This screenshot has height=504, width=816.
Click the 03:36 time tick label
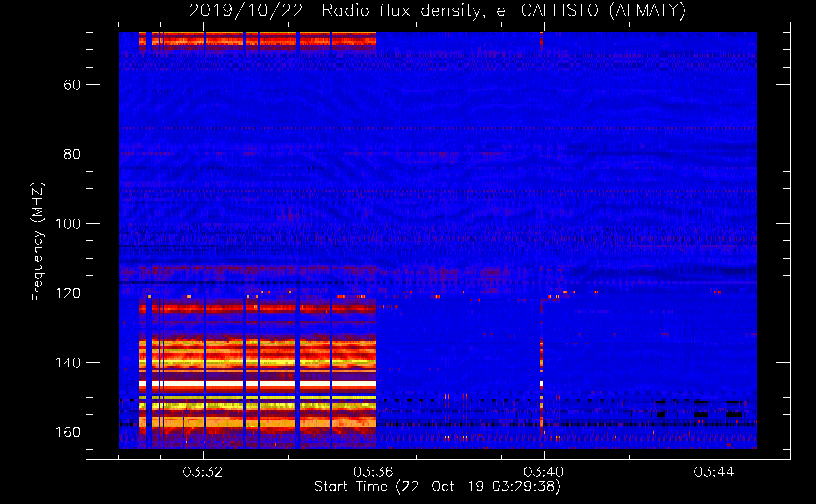(x=373, y=472)
